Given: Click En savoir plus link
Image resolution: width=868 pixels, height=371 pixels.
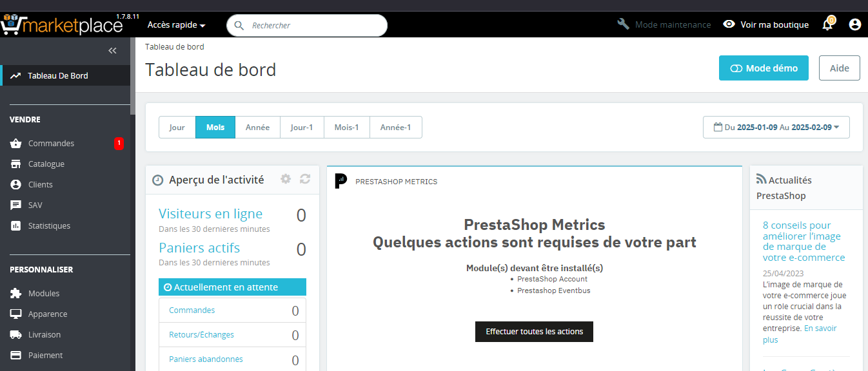Looking at the screenshot, I should click(x=800, y=334).
